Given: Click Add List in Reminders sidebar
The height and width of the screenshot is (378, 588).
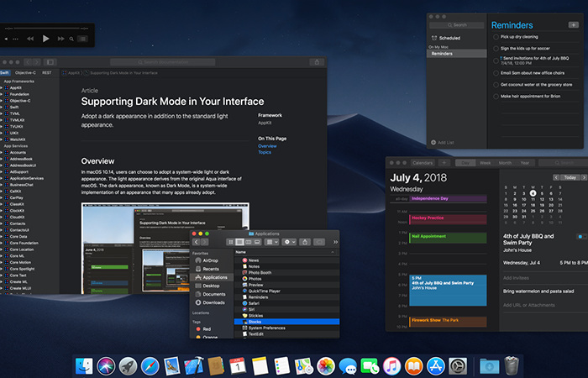Looking at the screenshot, I should pyautogui.click(x=443, y=143).
